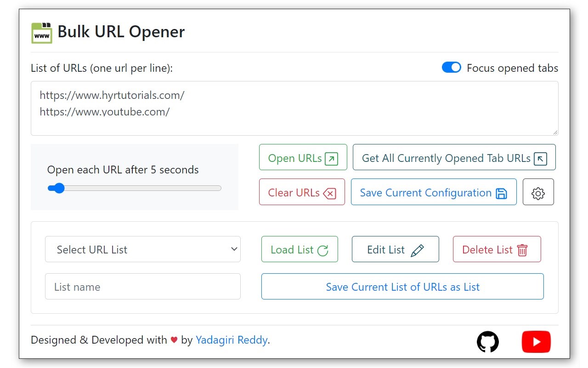Click Save Current List of URLs as List
This screenshot has height=368, width=588.
[402, 287]
